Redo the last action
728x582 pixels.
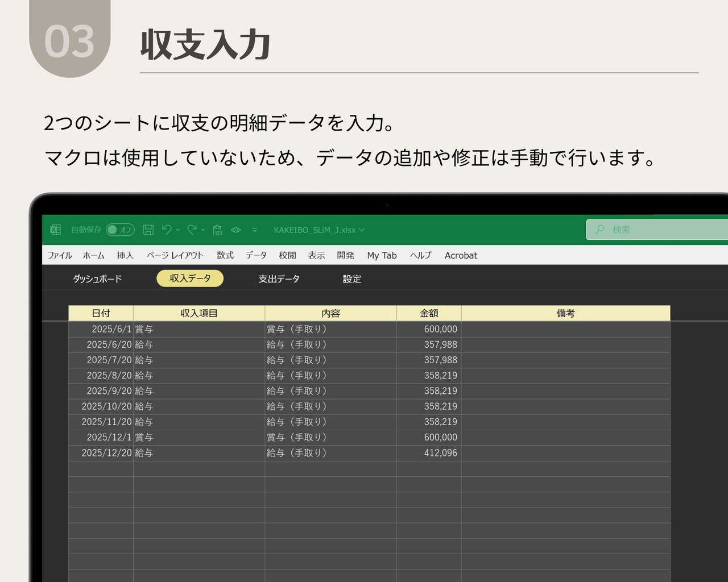(x=192, y=230)
